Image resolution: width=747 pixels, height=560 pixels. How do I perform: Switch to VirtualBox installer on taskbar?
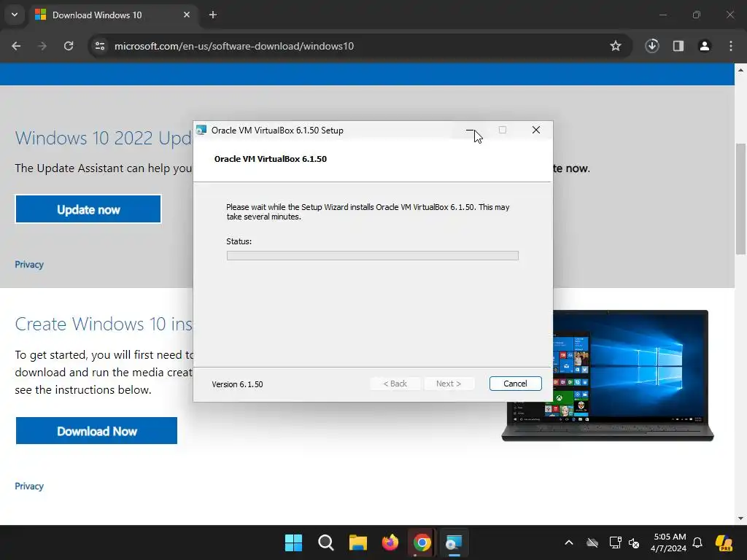tap(454, 542)
